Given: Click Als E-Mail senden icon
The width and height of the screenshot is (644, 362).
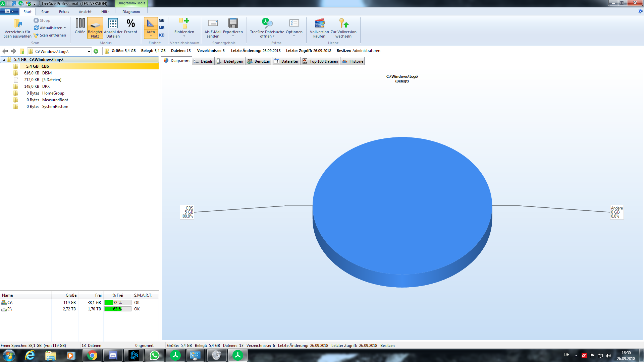Looking at the screenshot, I should coord(213,23).
